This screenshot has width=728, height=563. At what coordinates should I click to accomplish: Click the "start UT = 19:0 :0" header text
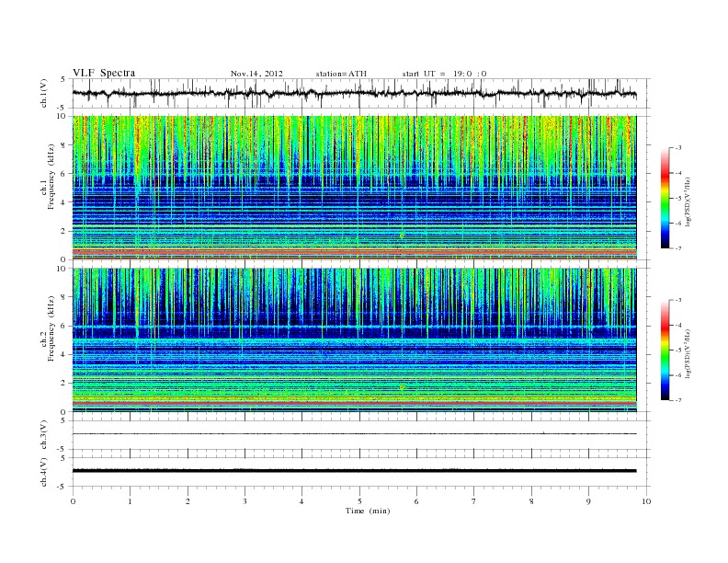[444, 74]
